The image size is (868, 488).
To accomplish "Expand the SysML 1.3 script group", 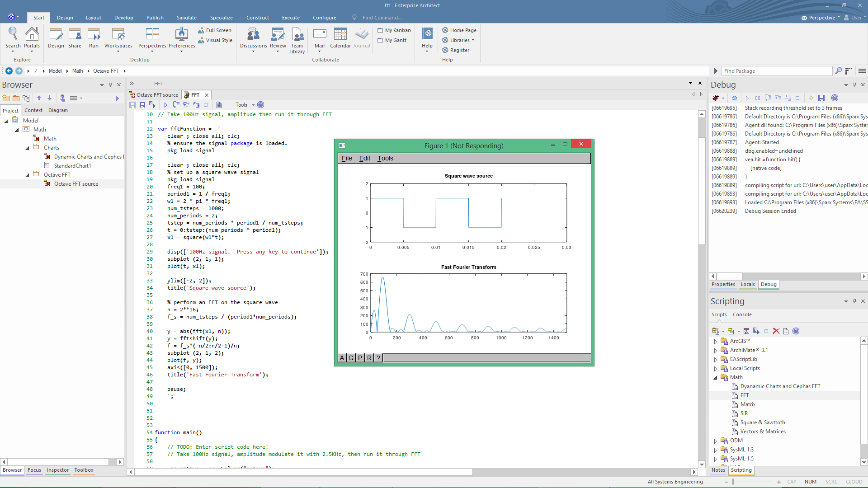I will pyautogui.click(x=715, y=450).
